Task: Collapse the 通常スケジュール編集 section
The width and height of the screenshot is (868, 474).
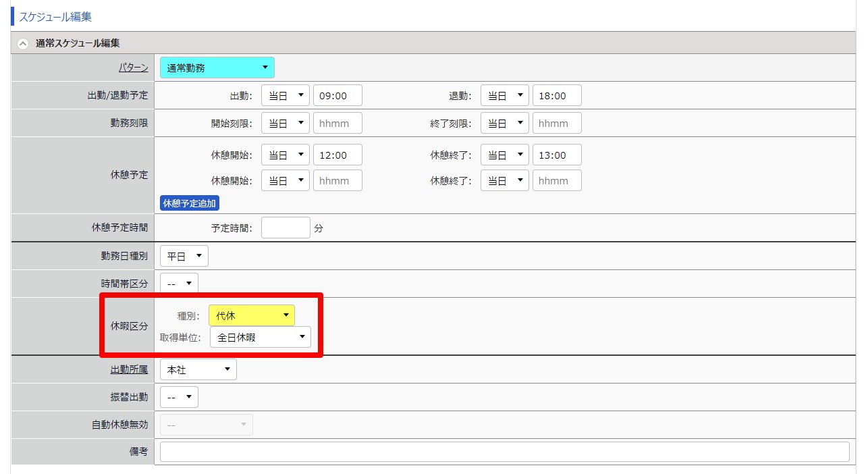Action: pyautogui.click(x=23, y=43)
